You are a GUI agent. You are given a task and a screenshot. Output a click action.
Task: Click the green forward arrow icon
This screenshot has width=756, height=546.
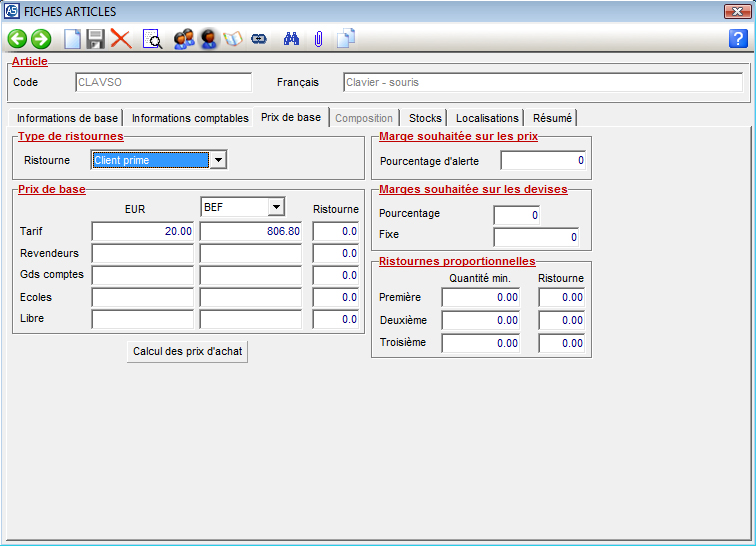pos(41,39)
